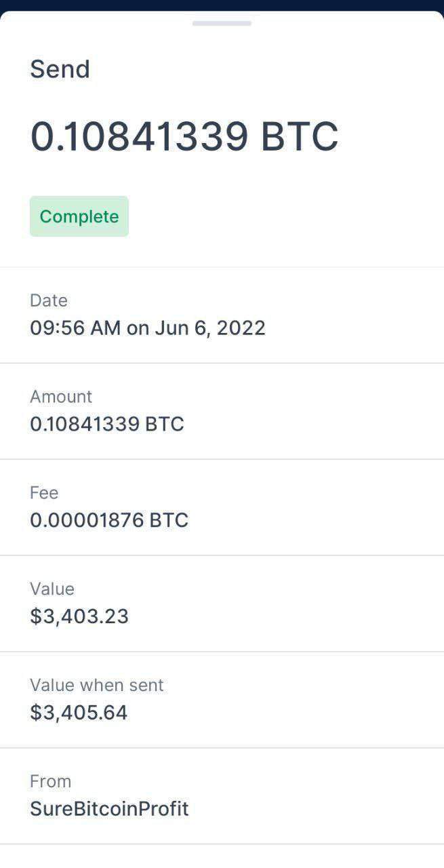Click the divider line below the Complete badge
The image size is (444, 868).
pyautogui.click(x=222, y=267)
